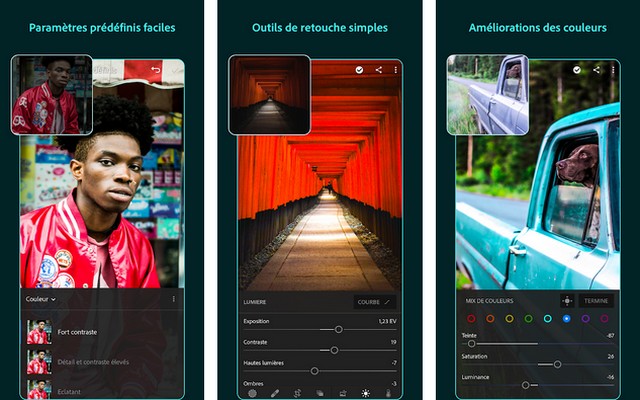Viewport: 640px width, 400px height.
Task: Select the magenta color channel circle
Action: point(604,318)
